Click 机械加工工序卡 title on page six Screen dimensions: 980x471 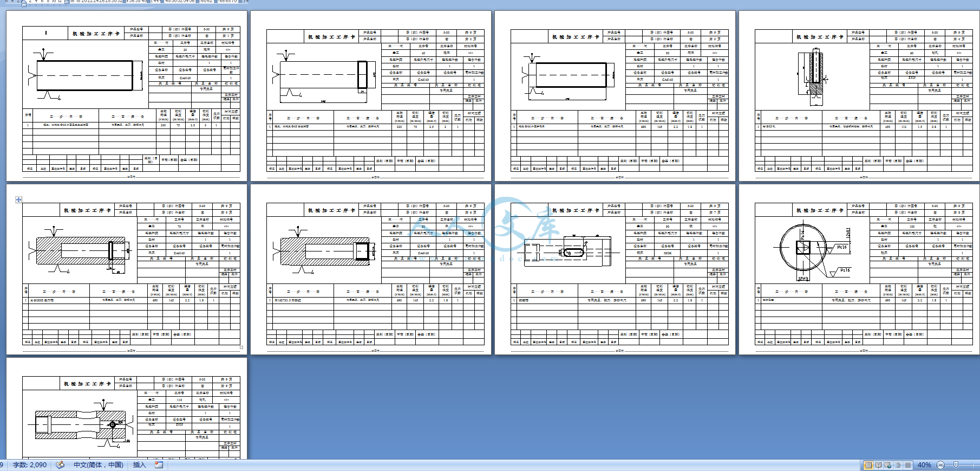[x=331, y=210]
